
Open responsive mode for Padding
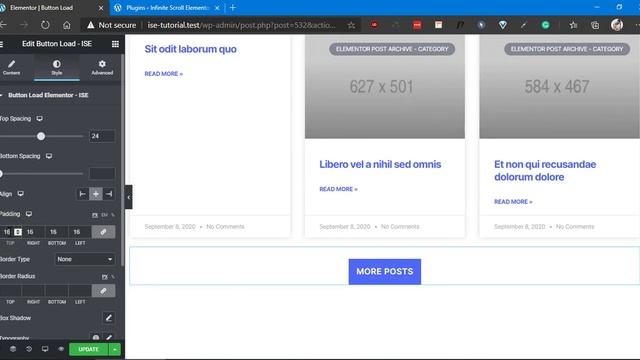coord(29,214)
